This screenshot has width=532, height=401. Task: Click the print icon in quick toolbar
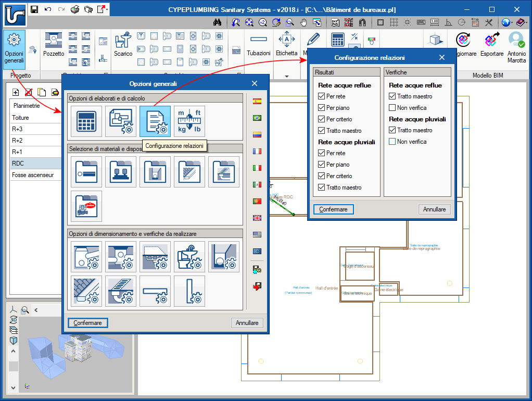pyautogui.click(x=75, y=9)
